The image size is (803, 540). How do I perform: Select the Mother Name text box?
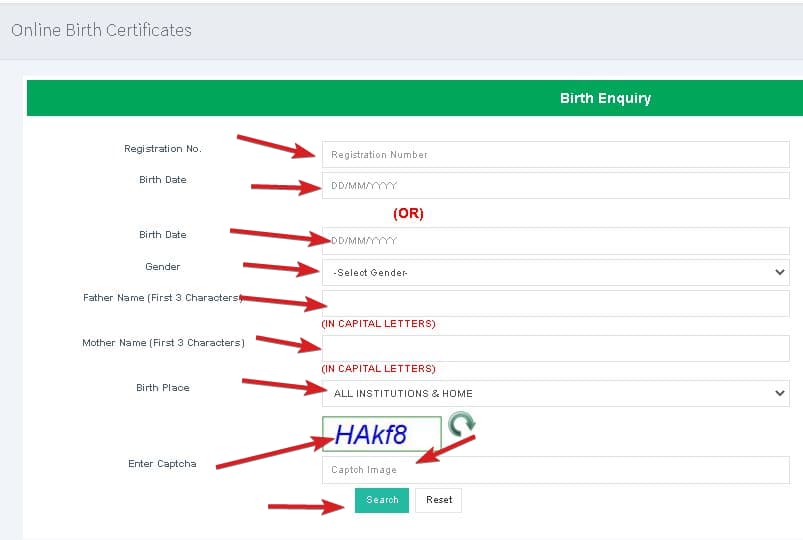tap(555, 348)
